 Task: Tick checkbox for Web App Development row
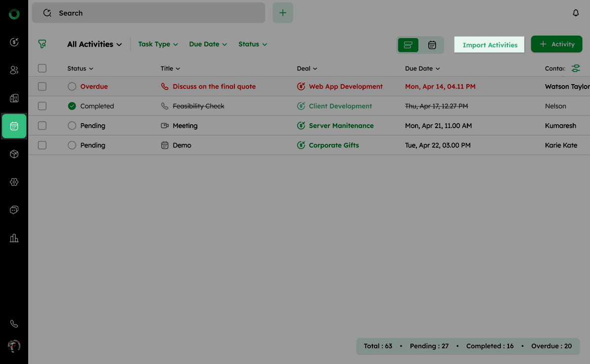click(42, 87)
